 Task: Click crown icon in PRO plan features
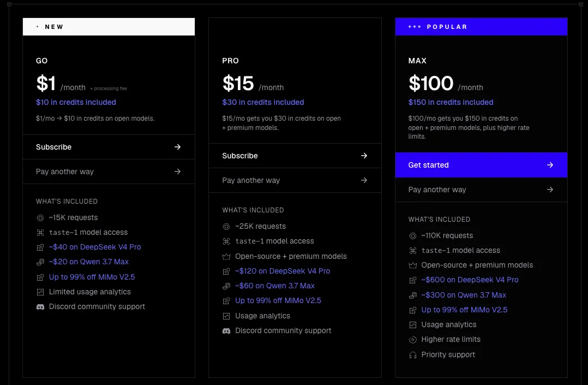(x=226, y=257)
